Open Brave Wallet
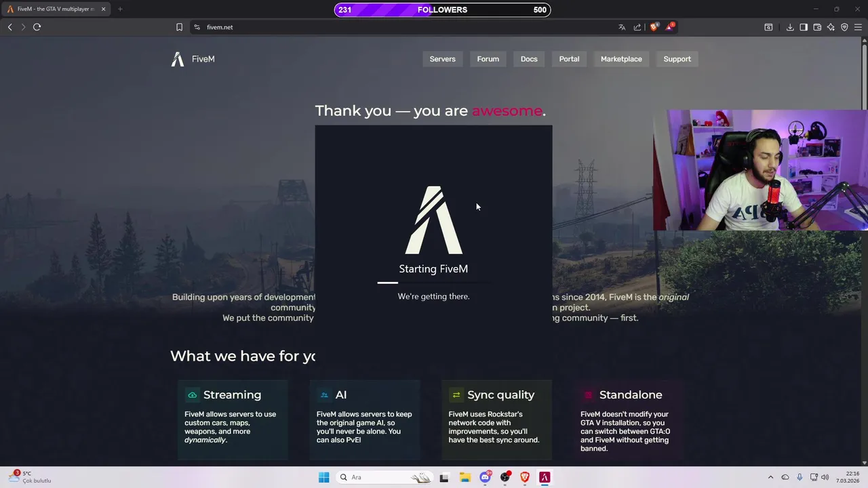 [817, 27]
